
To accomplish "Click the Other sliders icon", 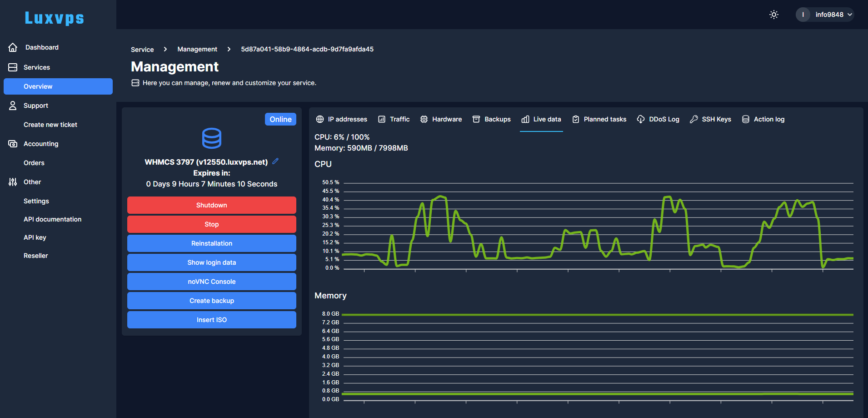I will [x=13, y=182].
